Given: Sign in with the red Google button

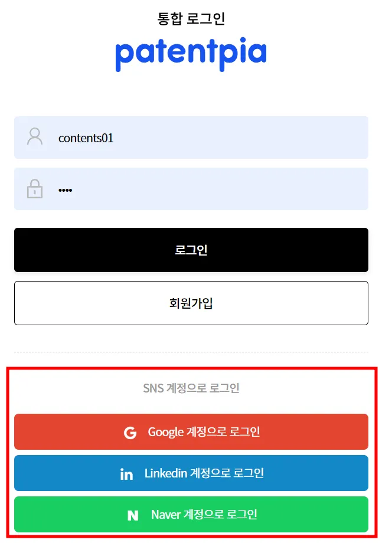Looking at the screenshot, I should click(x=191, y=431).
